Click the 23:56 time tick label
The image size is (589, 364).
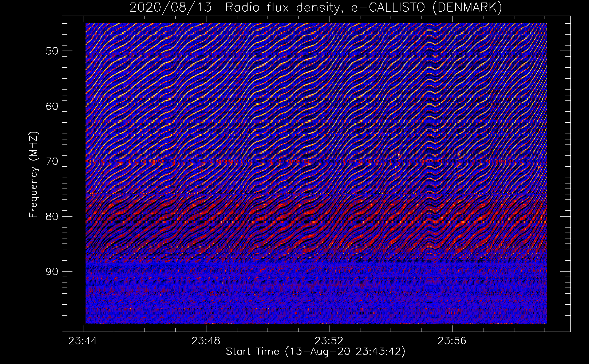(x=452, y=341)
